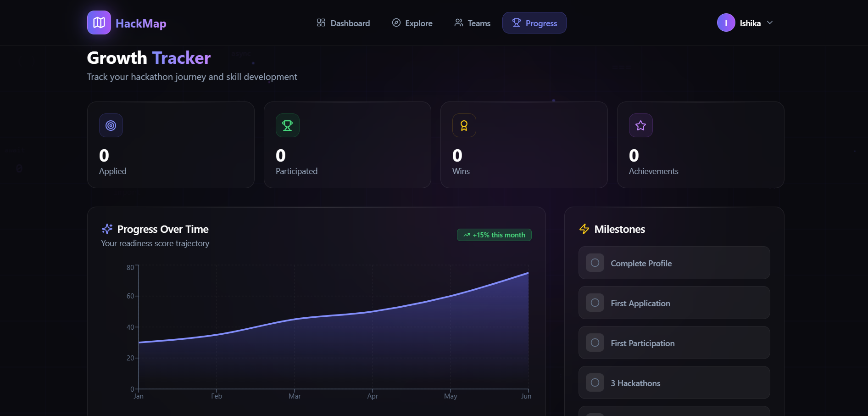Click the trending arrow icon in the badge
868x416 pixels.
pyautogui.click(x=467, y=235)
